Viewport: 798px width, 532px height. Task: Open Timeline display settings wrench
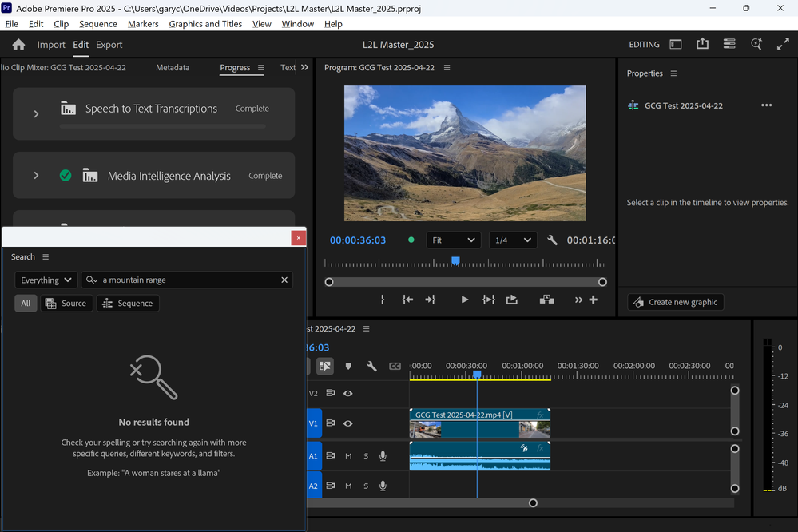pyautogui.click(x=371, y=366)
